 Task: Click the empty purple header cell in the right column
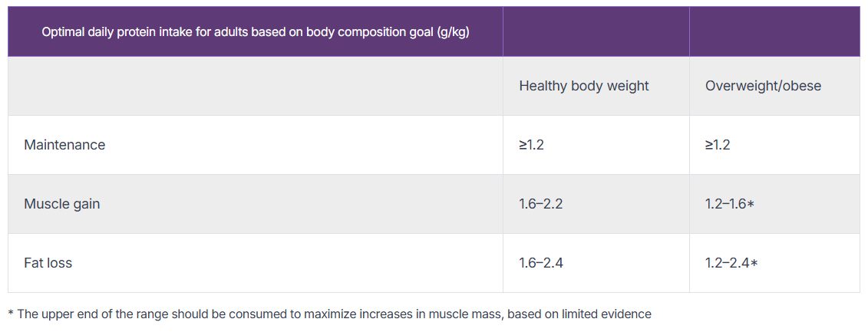[774, 32]
